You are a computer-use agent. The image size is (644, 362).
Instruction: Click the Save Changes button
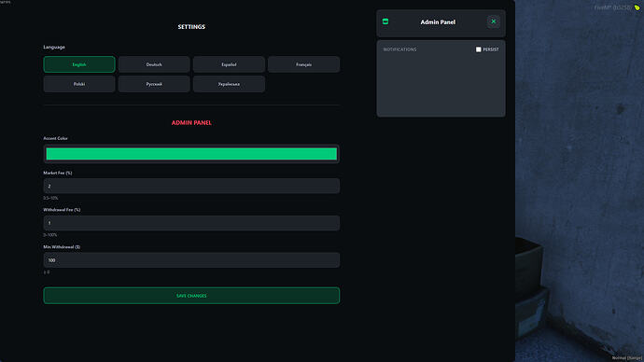pyautogui.click(x=191, y=296)
